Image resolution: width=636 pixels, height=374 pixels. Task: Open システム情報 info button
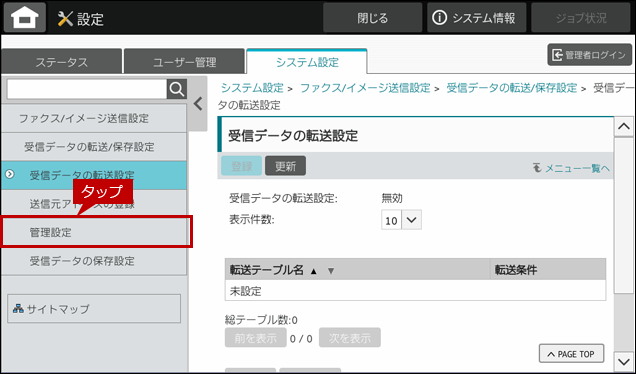[476, 18]
